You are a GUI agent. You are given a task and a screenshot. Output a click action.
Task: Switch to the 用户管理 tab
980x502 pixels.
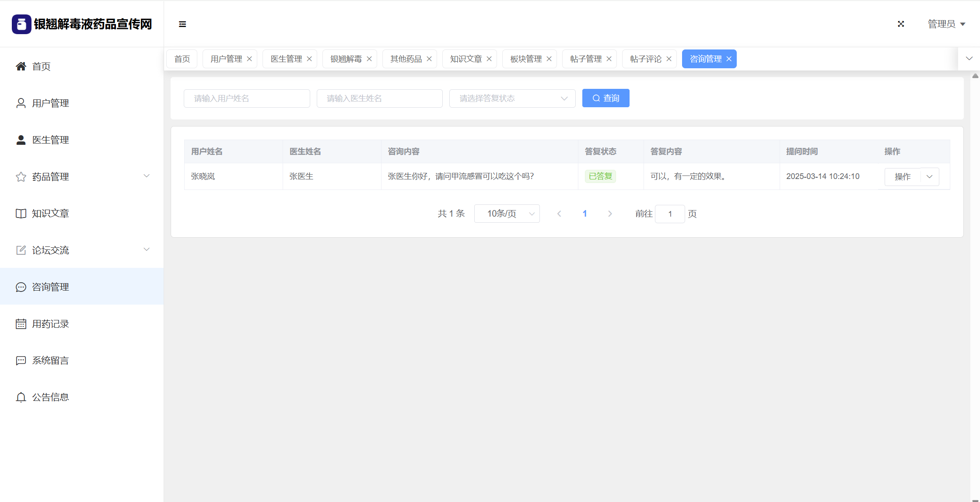pos(226,59)
